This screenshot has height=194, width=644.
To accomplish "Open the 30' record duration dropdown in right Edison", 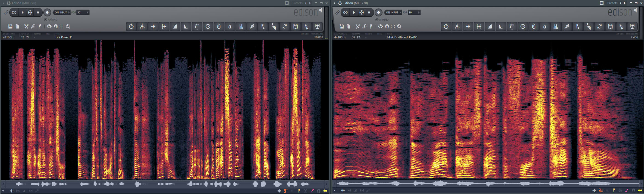I will click(x=414, y=13).
